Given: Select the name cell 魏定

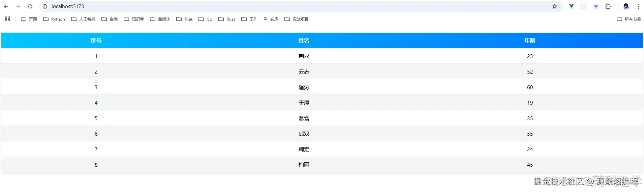Looking at the screenshot, I should 304,149.
